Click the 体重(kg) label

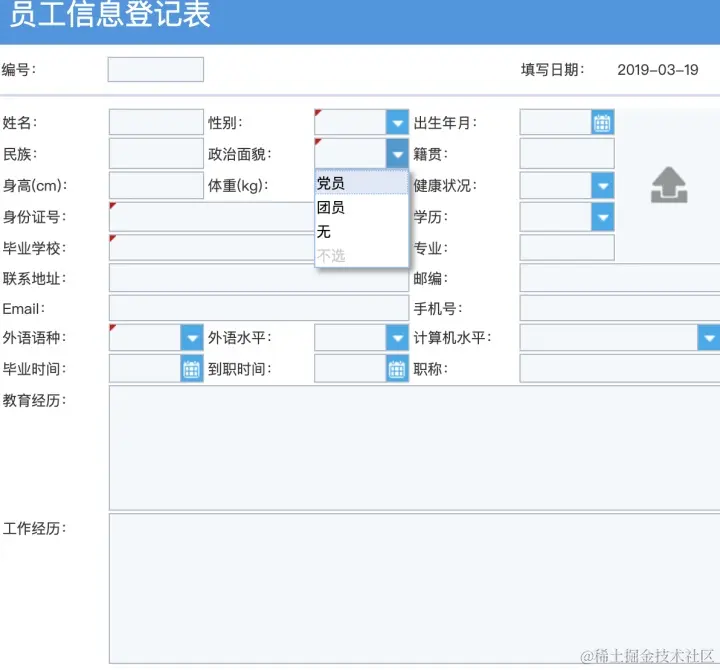[x=238, y=186]
